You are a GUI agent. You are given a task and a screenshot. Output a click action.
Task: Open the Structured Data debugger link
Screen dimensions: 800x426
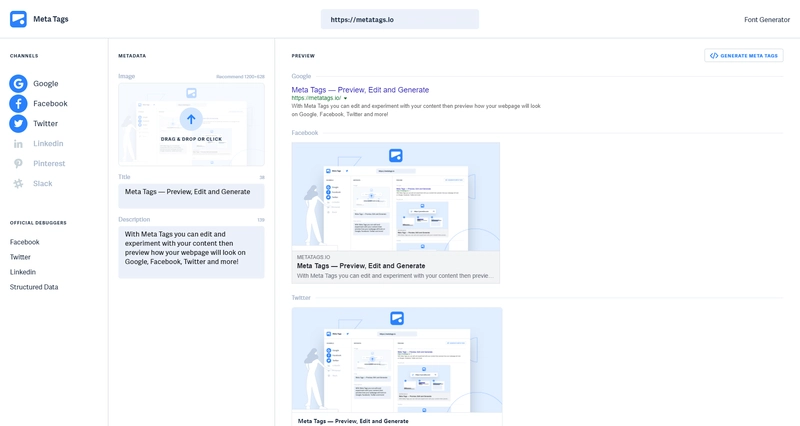point(34,287)
